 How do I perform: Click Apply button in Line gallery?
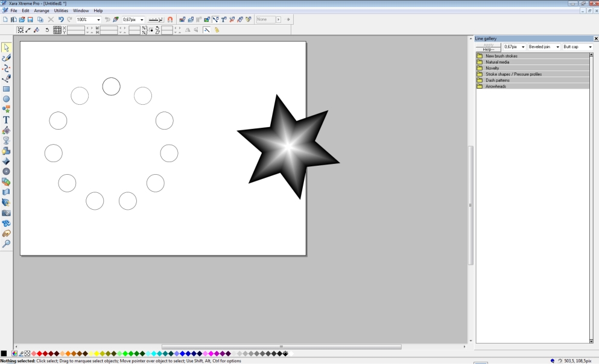(x=488, y=45)
